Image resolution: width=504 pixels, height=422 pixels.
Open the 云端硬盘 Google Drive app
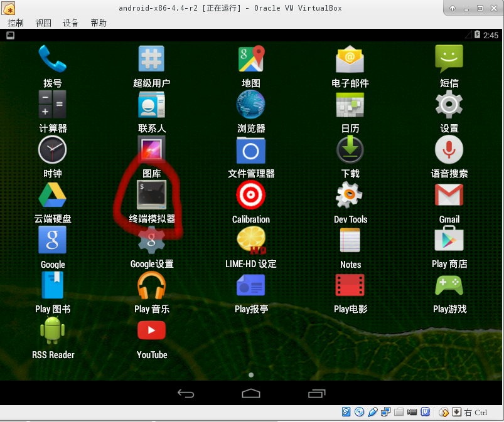click(x=52, y=195)
